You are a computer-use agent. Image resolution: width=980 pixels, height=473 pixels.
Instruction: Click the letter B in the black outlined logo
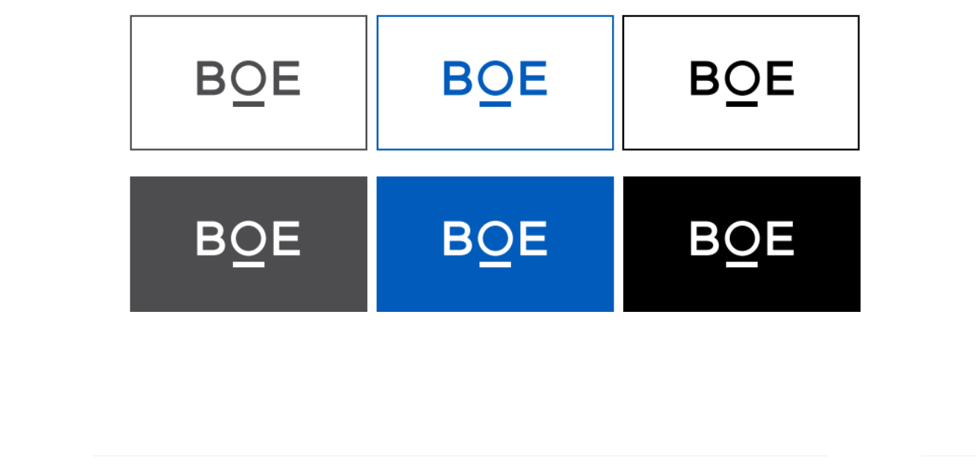703,78
